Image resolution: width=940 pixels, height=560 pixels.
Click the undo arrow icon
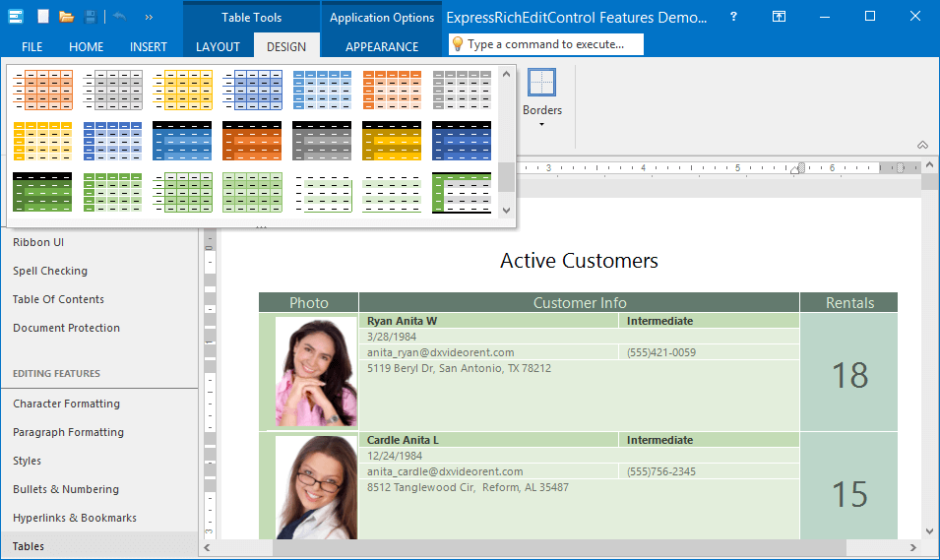(119, 17)
